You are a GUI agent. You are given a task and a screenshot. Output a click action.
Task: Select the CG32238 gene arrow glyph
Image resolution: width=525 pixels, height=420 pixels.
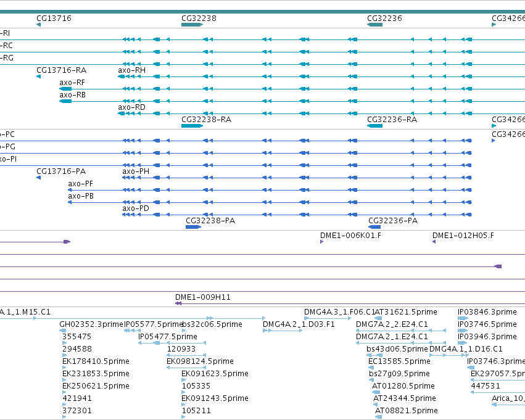coord(192,25)
